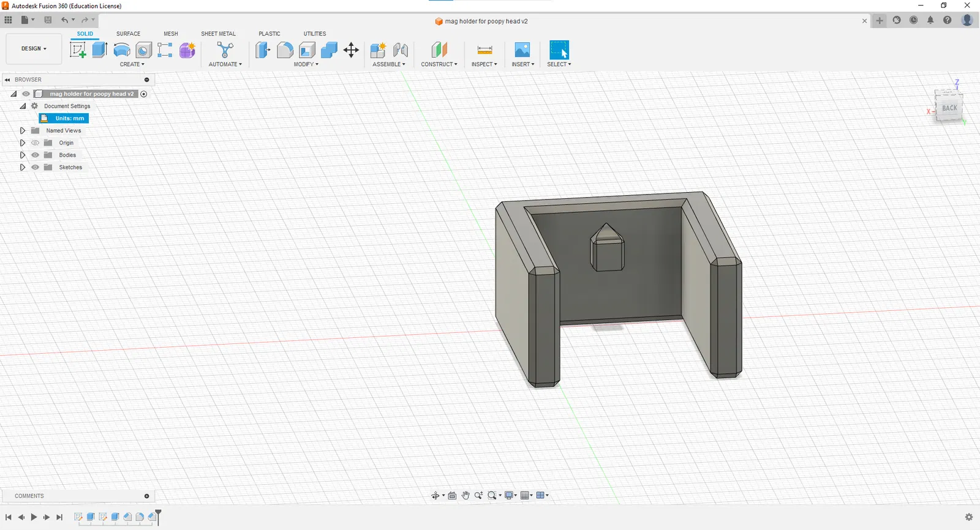980x530 pixels.
Task: Select the Fillet tool
Action: [285, 50]
